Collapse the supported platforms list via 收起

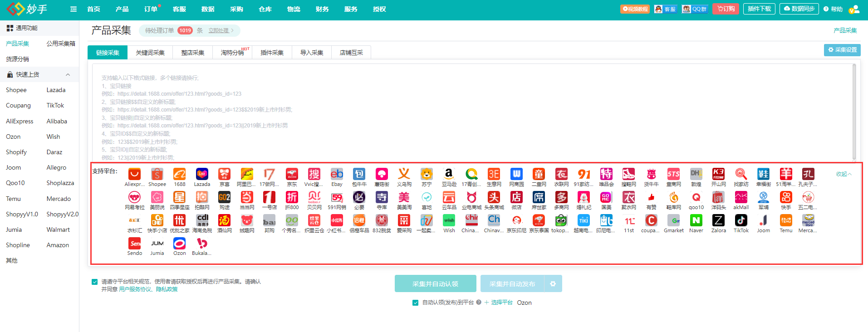click(843, 174)
